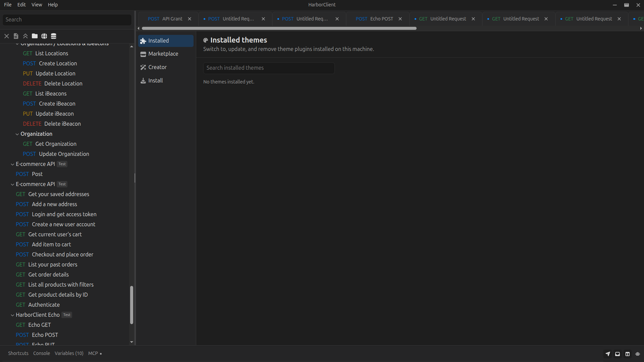The height and width of the screenshot is (362, 644).
Task: Open Variables (10) in status bar
Action: click(69, 353)
